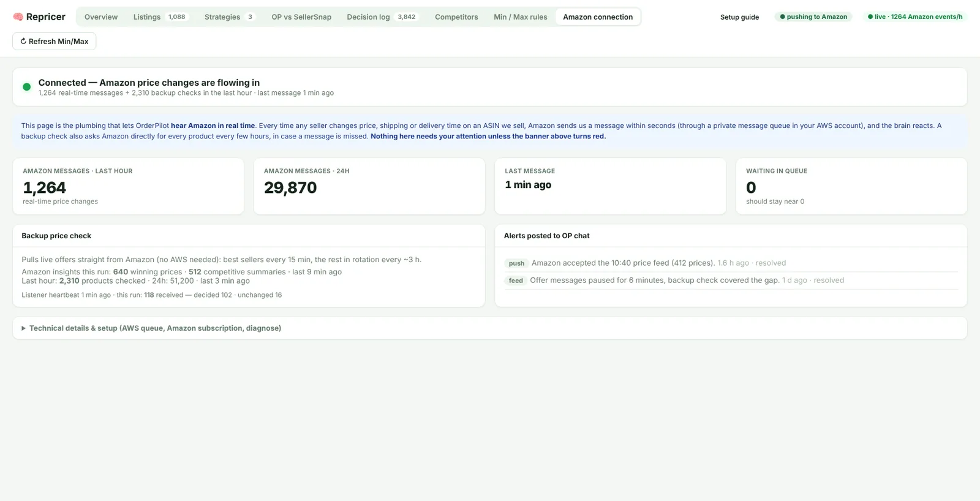
Task: Click the Last message "1 min ago" value
Action: 528,185
